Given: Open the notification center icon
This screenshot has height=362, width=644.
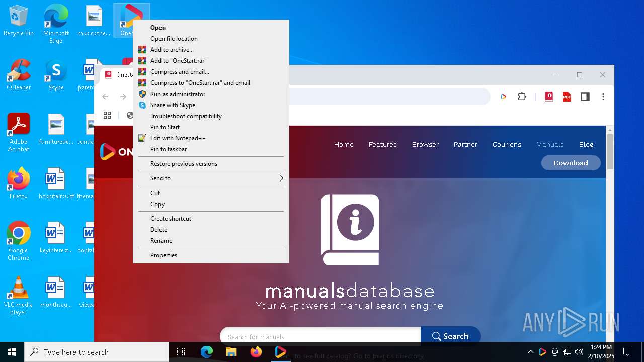Looking at the screenshot, I should pyautogui.click(x=627, y=352).
